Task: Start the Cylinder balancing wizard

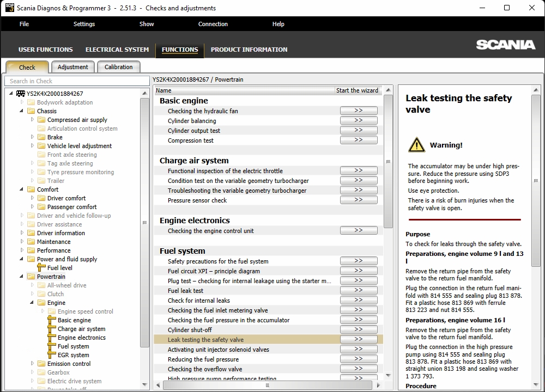Action: point(358,121)
